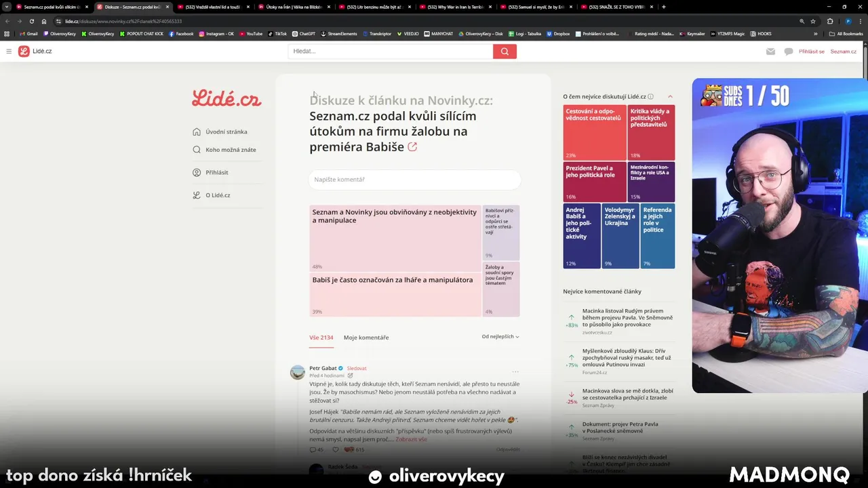Open the TikTok bookmark
The image size is (868, 488).
(277, 33)
